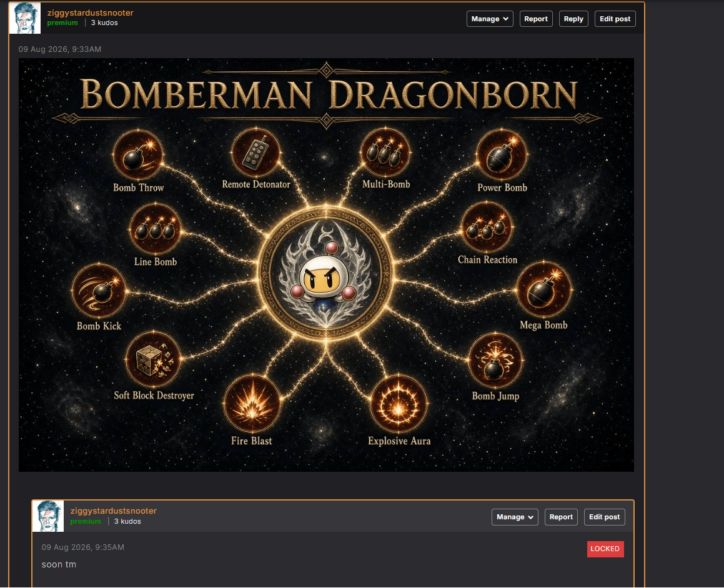Image resolution: width=724 pixels, height=588 pixels.
Task: Click the 'soon tm' reply text
Action: (59, 564)
